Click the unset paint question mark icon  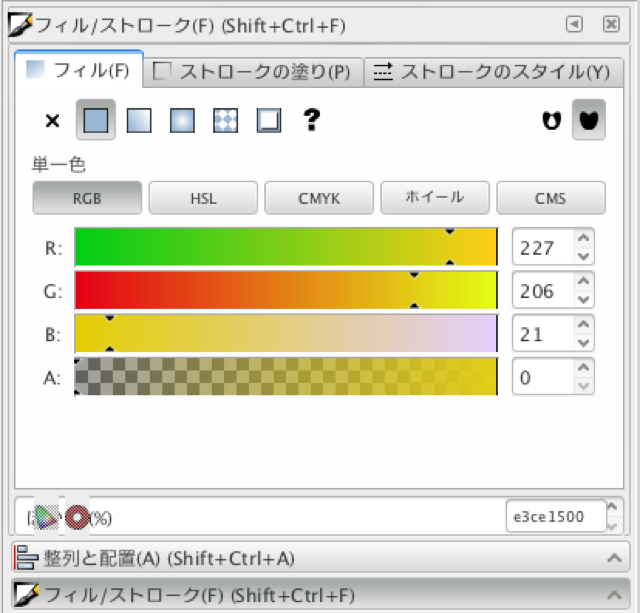click(312, 121)
